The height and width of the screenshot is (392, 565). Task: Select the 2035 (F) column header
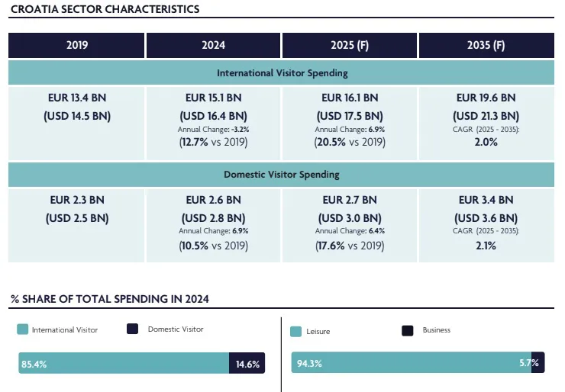click(x=486, y=45)
